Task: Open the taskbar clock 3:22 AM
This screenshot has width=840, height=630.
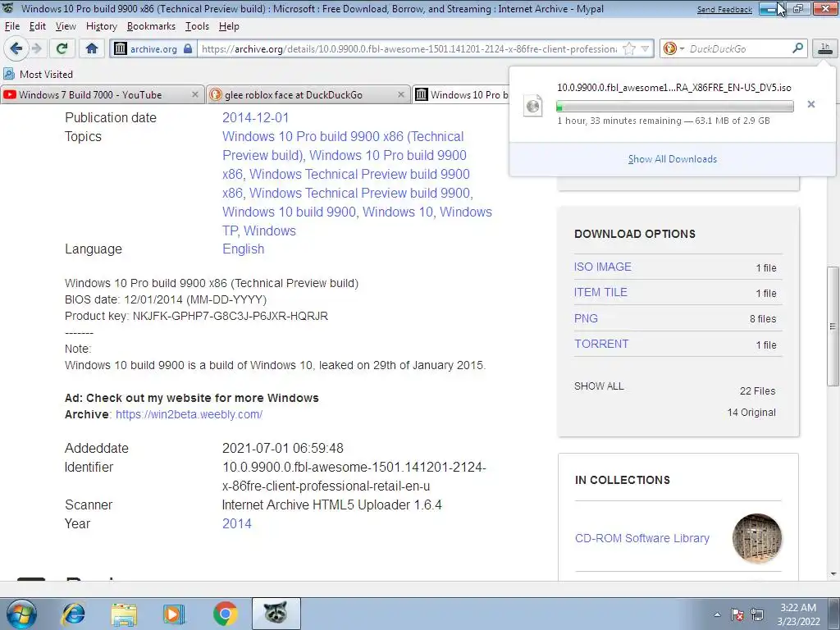Action: click(798, 614)
